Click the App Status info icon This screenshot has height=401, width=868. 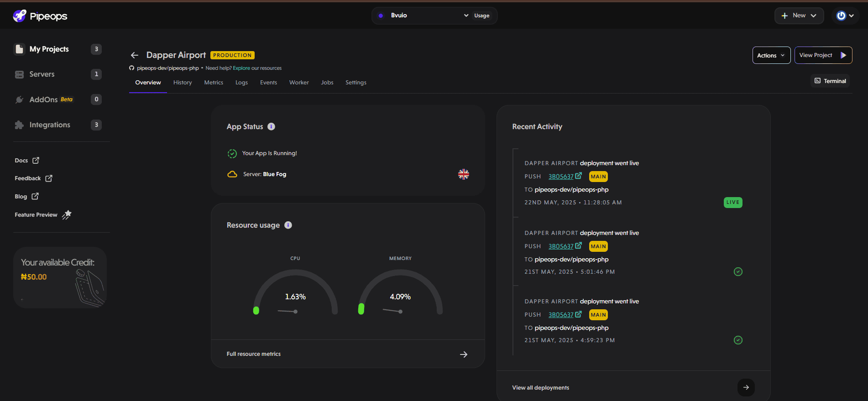pos(271,126)
